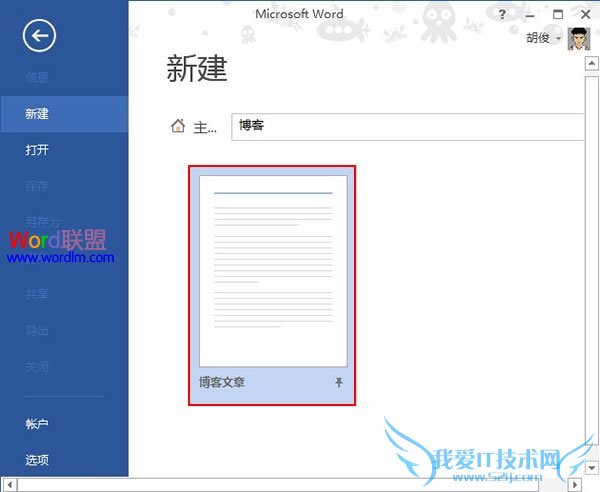This screenshot has width=600, height=492.
Task: Open the 胡俊 account dropdown
Action: [543, 38]
